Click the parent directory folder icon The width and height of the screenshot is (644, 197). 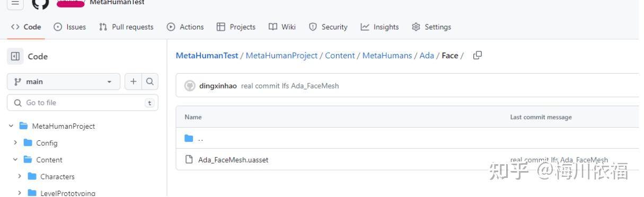point(189,138)
